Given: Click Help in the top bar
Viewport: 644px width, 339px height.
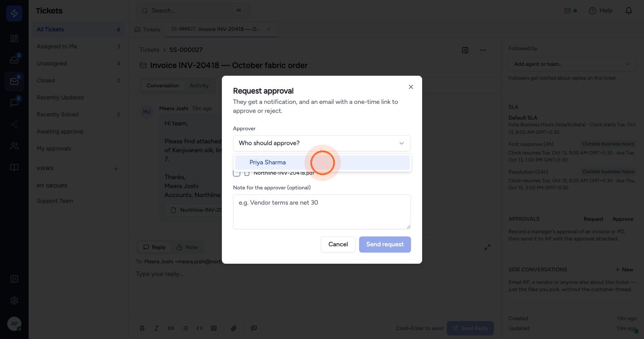Looking at the screenshot, I should [601, 11].
